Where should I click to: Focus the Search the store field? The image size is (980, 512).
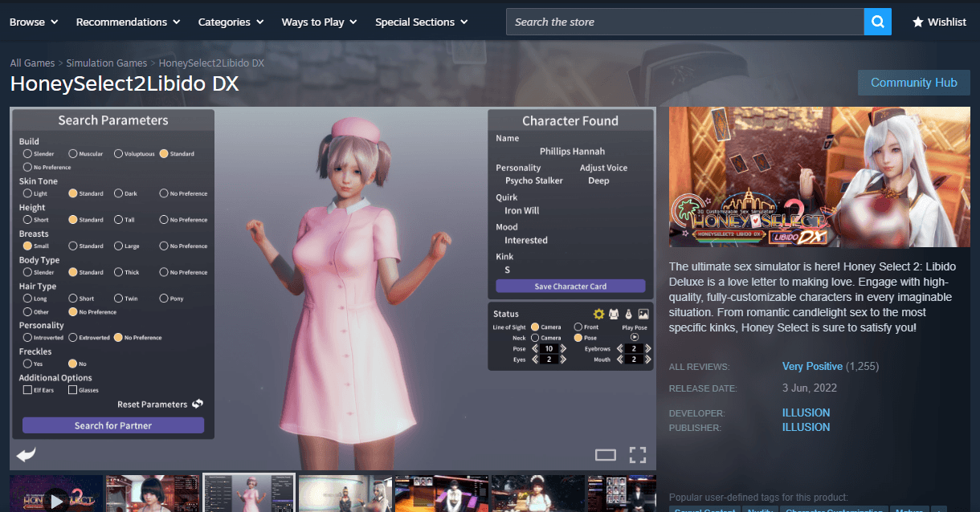point(684,22)
